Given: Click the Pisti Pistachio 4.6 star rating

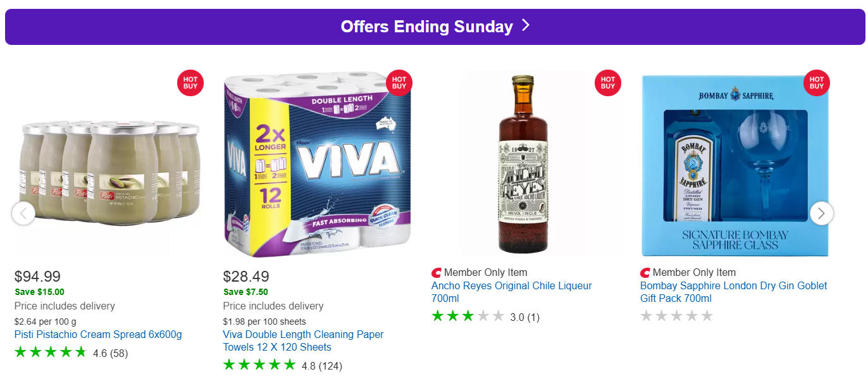Looking at the screenshot, I should coord(51,353).
